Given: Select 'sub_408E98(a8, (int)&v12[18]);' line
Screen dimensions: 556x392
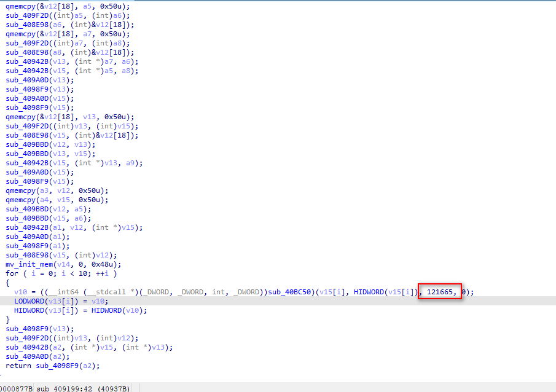Looking at the screenshot, I should [x=70, y=52].
